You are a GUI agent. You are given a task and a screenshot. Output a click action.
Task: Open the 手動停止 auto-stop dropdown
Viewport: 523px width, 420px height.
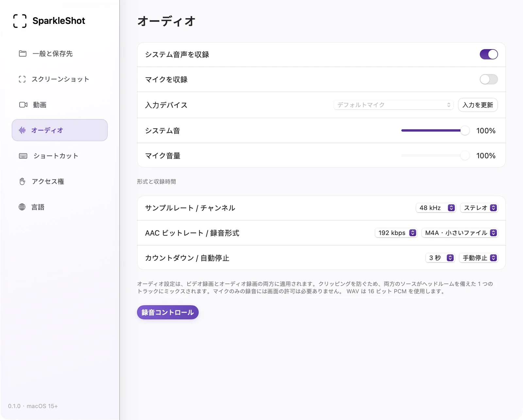click(479, 258)
